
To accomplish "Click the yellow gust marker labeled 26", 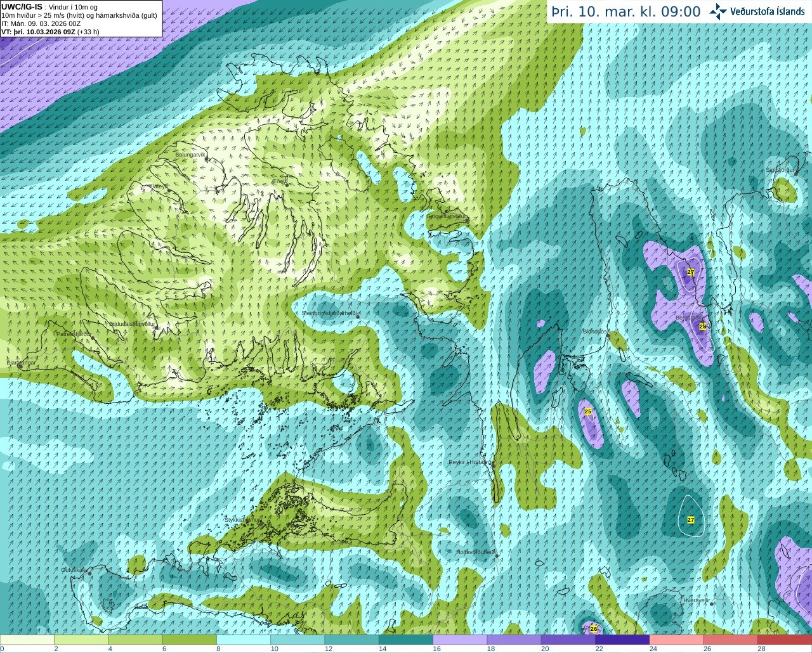I will (594, 628).
